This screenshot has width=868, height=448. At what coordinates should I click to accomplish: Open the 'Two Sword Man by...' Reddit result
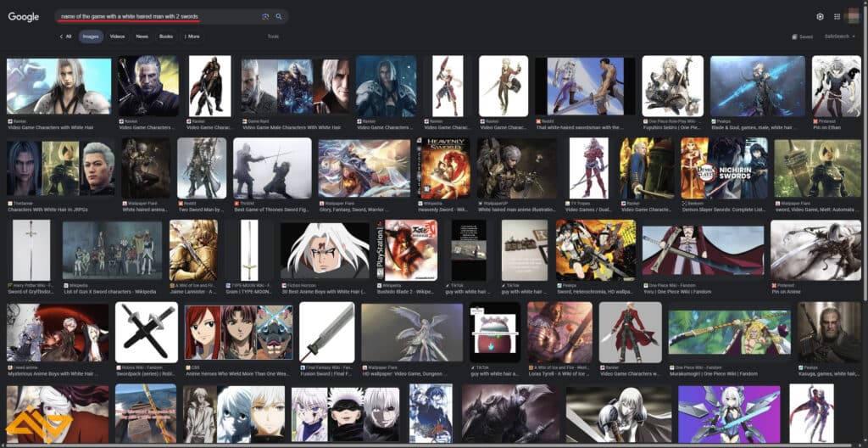201,210
